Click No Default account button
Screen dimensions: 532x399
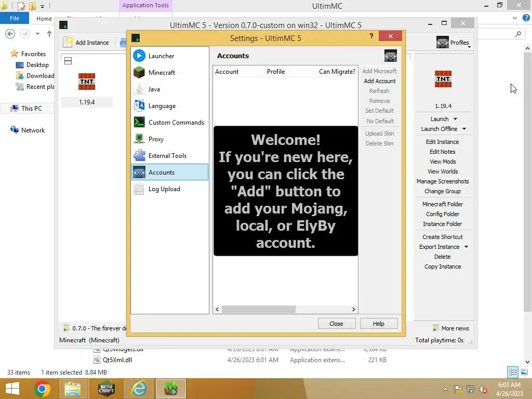380,121
